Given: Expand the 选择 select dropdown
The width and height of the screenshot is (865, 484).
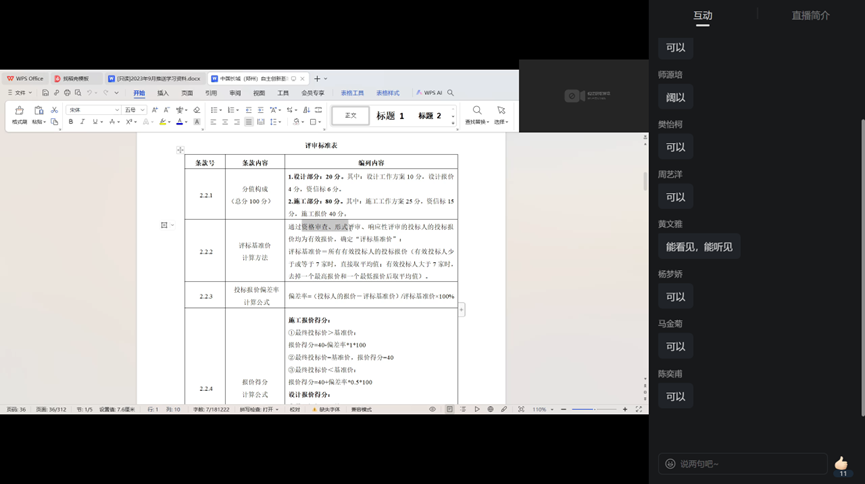Looking at the screenshot, I should (501, 122).
